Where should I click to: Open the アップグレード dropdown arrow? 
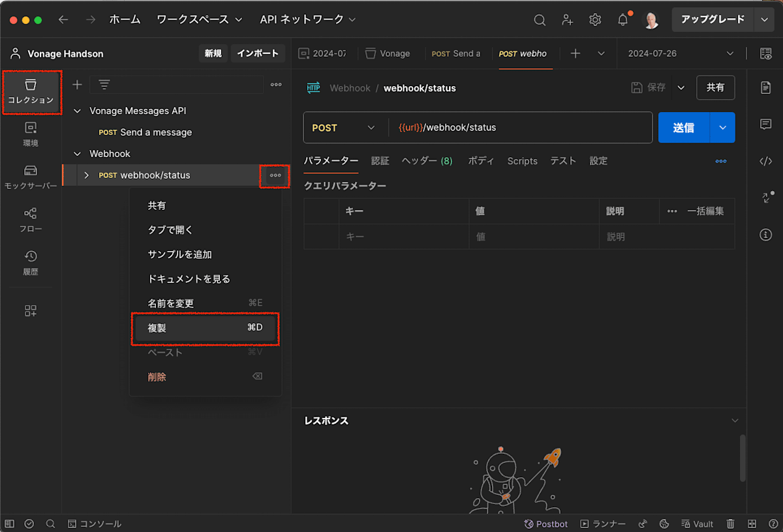tap(764, 20)
